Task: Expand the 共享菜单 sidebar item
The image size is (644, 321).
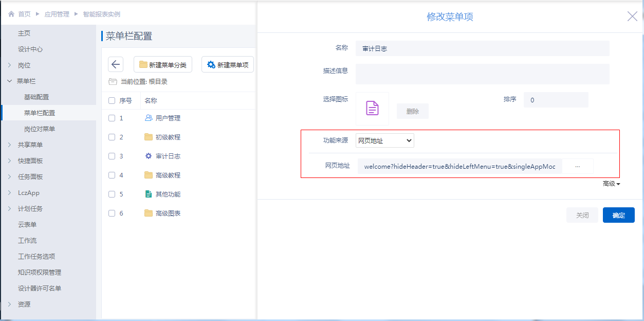Action: 30,145
